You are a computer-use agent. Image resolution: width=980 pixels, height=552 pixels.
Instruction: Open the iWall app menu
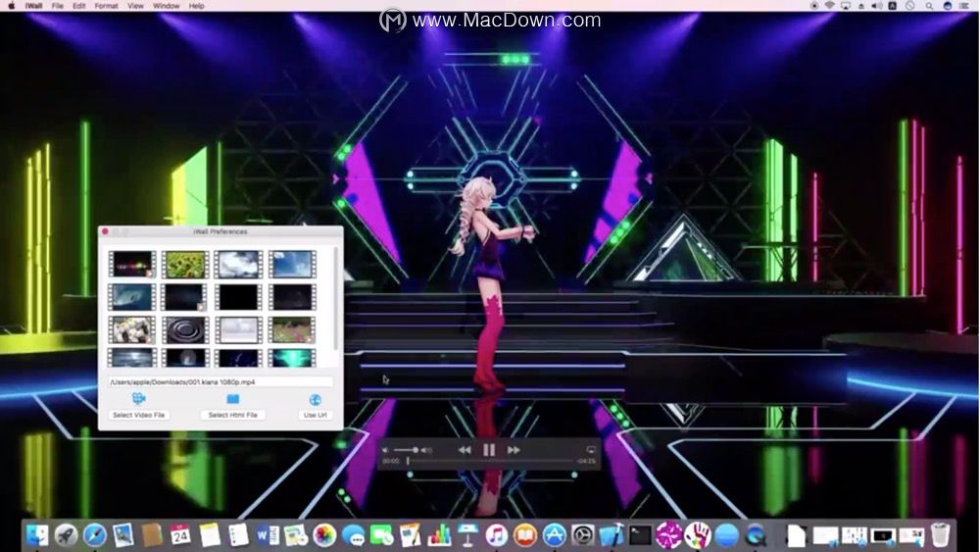(x=33, y=6)
